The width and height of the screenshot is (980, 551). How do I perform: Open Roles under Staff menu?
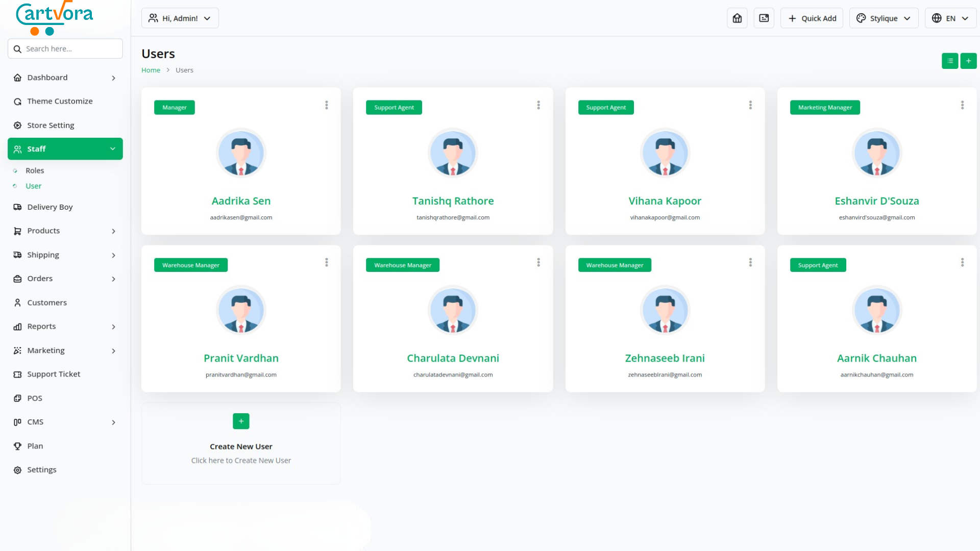coord(35,170)
